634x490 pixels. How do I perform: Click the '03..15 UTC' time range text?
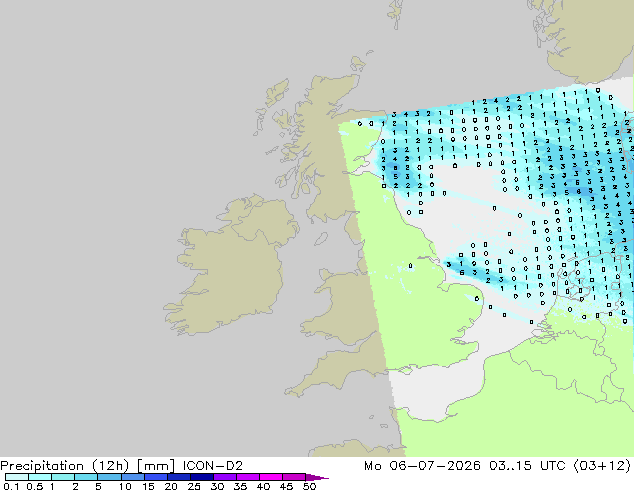(527, 466)
